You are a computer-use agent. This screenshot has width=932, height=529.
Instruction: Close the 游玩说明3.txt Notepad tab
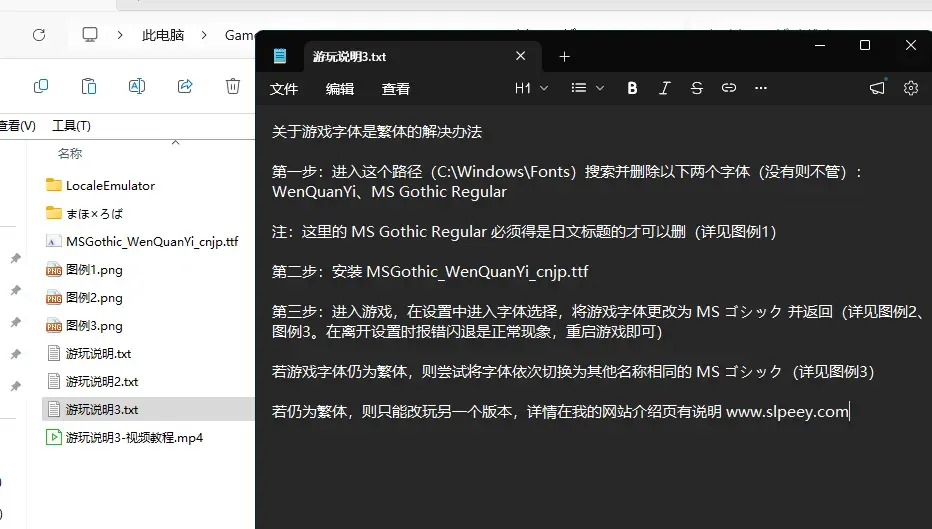pos(521,56)
